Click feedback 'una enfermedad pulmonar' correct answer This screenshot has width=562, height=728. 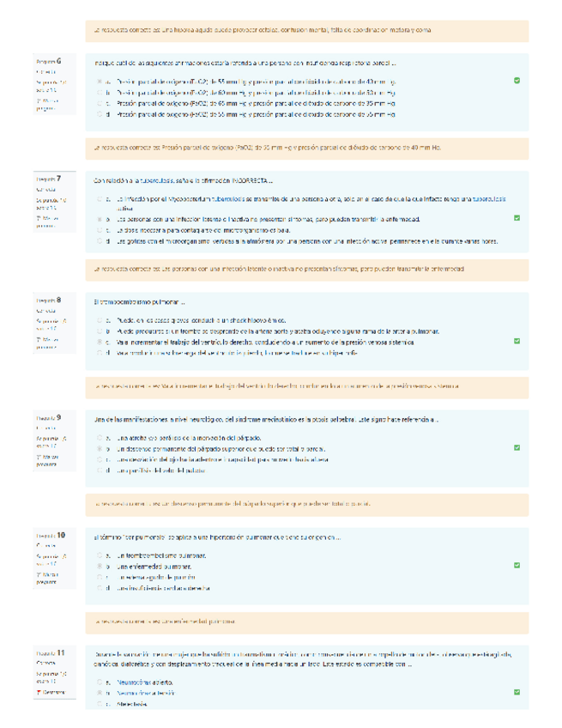tap(307, 622)
